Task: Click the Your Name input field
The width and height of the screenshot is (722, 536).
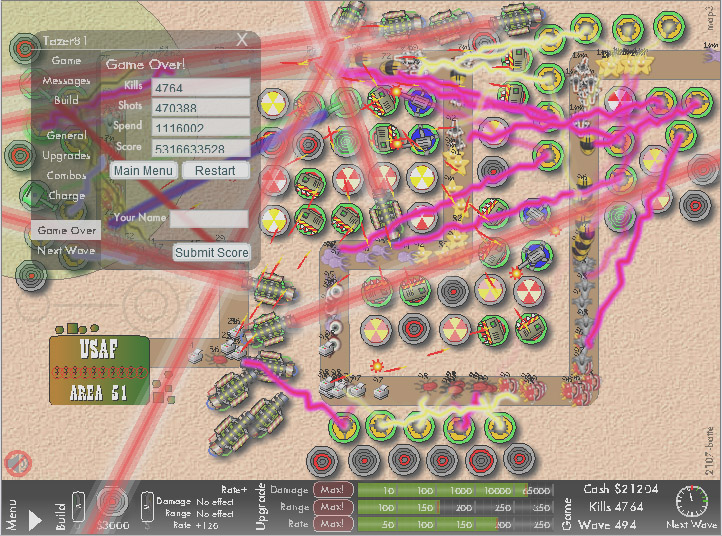Action: (x=209, y=218)
